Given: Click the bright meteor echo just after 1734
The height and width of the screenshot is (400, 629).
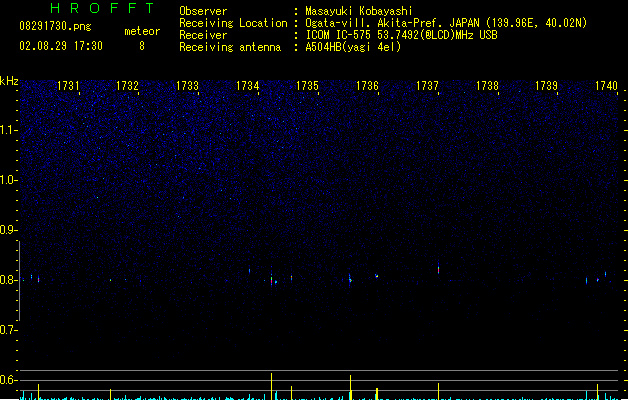Looking at the screenshot, I should point(272,279).
